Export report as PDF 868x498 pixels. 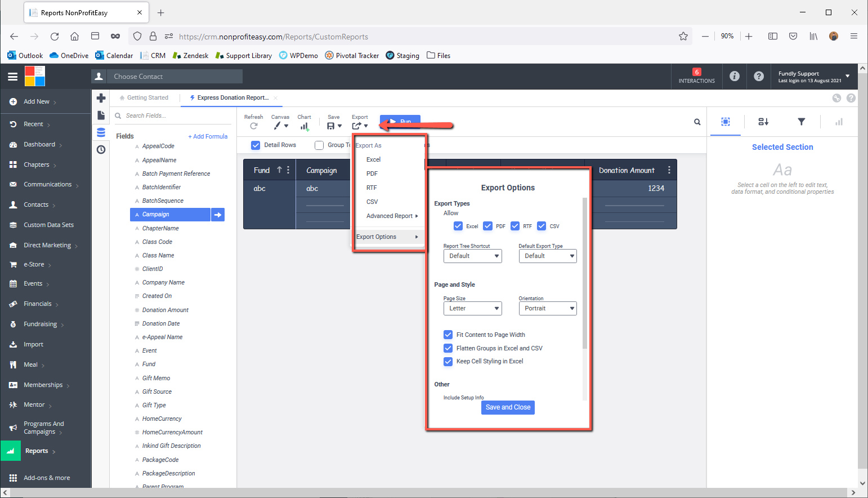(x=372, y=174)
